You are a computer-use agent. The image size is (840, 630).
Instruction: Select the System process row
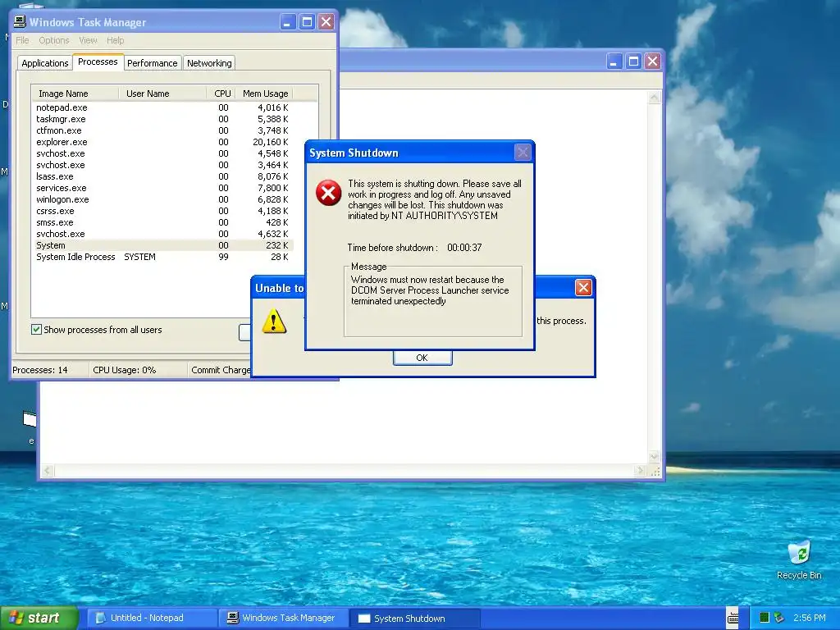click(162, 245)
